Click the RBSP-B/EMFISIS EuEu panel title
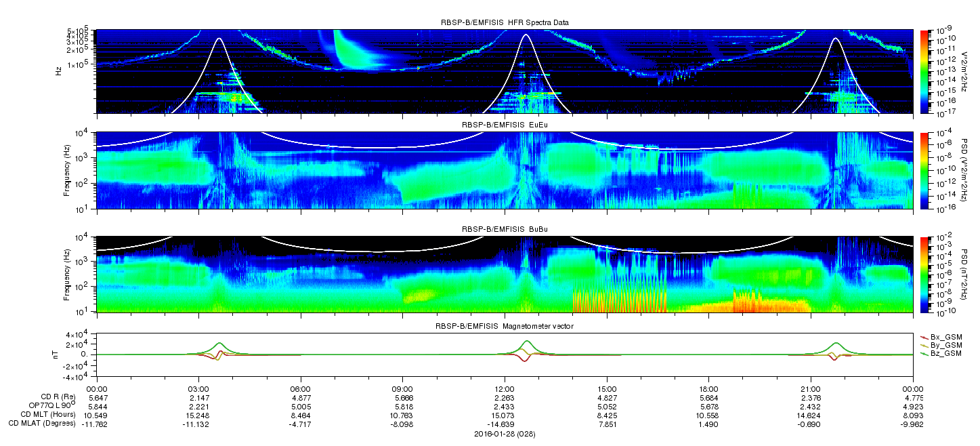The height and width of the screenshot is (446, 980). tap(505, 125)
